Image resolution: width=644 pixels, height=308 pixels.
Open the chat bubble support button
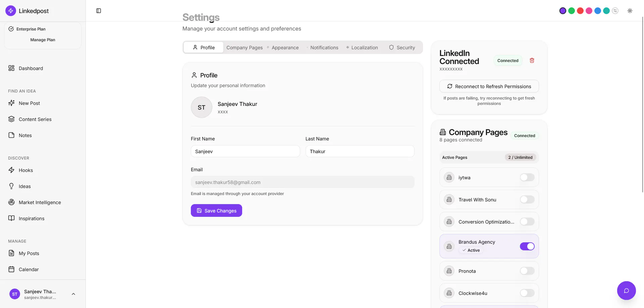[x=626, y=291]
